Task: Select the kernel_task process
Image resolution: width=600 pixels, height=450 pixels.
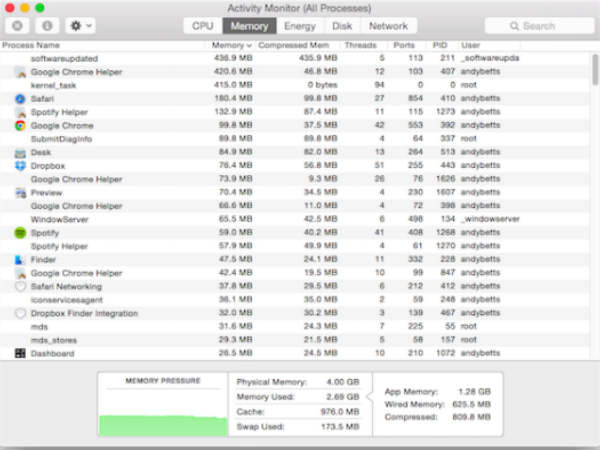Action: point(295,85)
